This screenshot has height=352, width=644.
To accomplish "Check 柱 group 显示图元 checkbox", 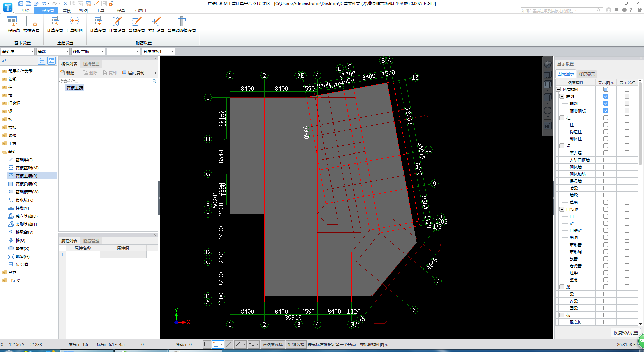I will [x=606, y=118].
